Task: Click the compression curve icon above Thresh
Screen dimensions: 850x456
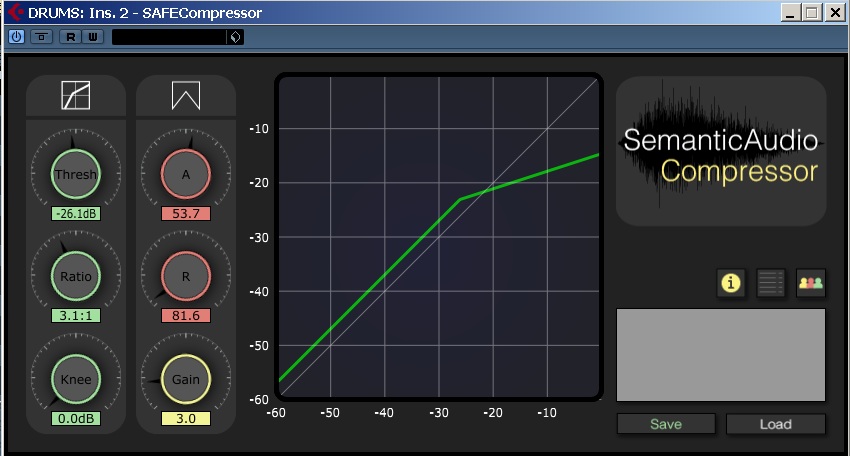Action: tap(76, 95)
